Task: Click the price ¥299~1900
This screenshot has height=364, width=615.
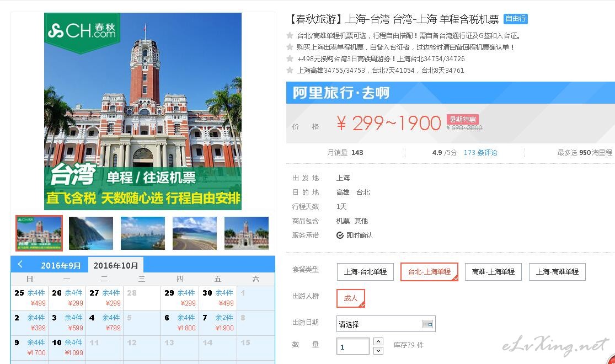Action: pyautogui.click(x=389, y=123)
